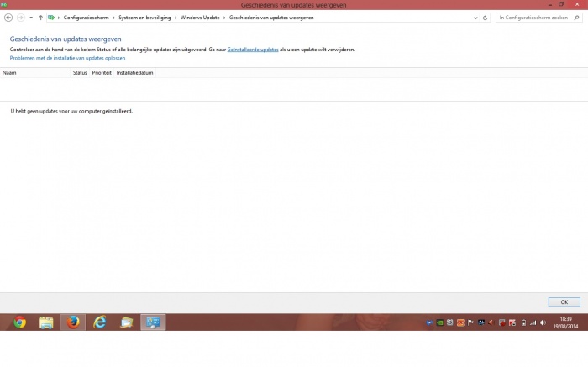This screenshot has width=588, height=367.
Task: Open network signal tray icon
Action: 533,322
